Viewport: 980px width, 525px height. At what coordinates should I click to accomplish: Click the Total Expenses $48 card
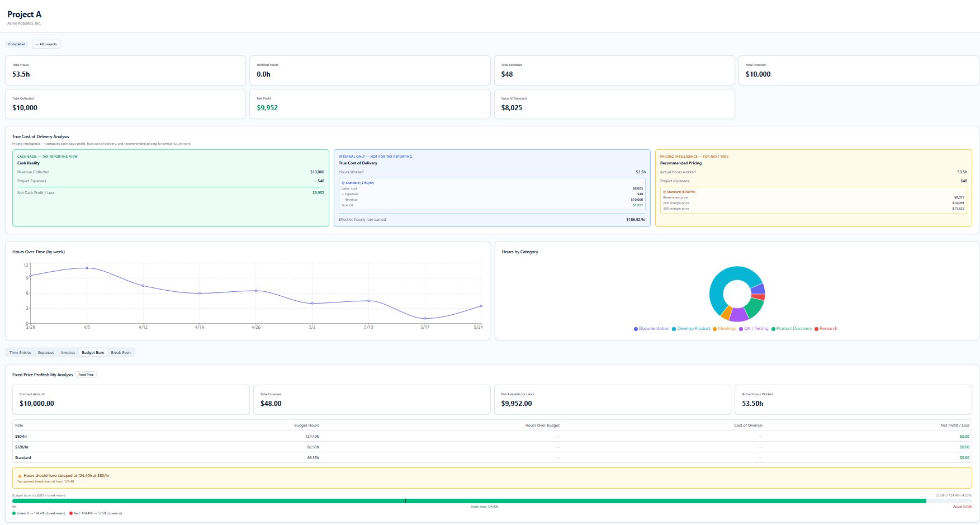coord(614,70)
